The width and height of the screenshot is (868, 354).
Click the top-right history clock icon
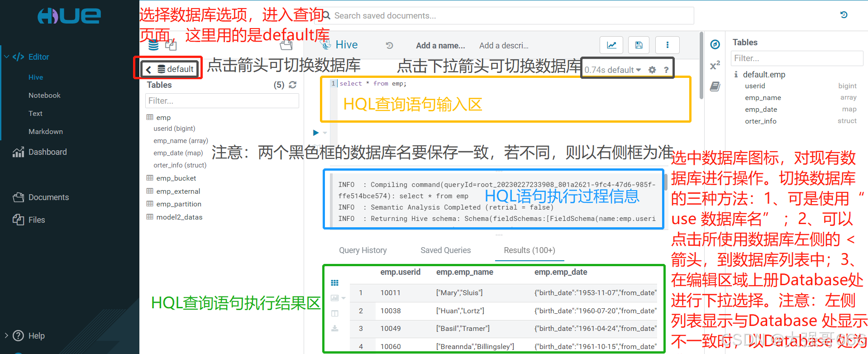[x=844, y=14]
